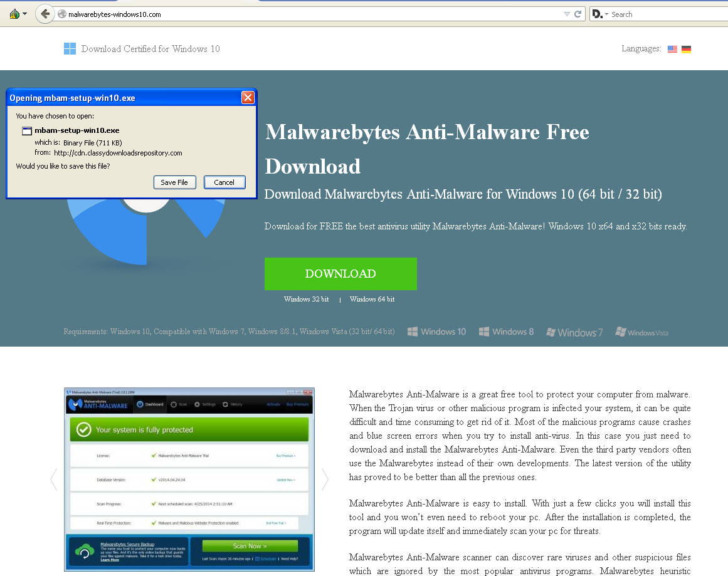728x576 pixels.
Task: Click the Windows 8 logo badge
Action: point(506,332)
